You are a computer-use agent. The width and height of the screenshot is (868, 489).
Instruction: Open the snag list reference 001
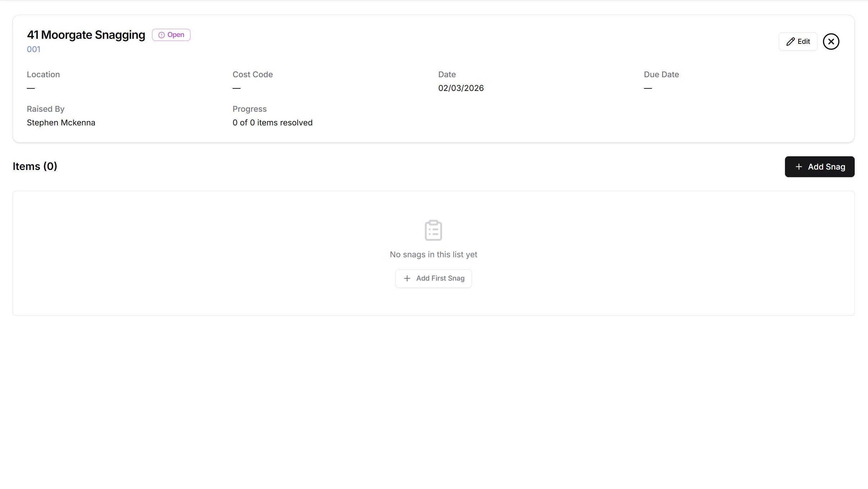click(33, 49)
